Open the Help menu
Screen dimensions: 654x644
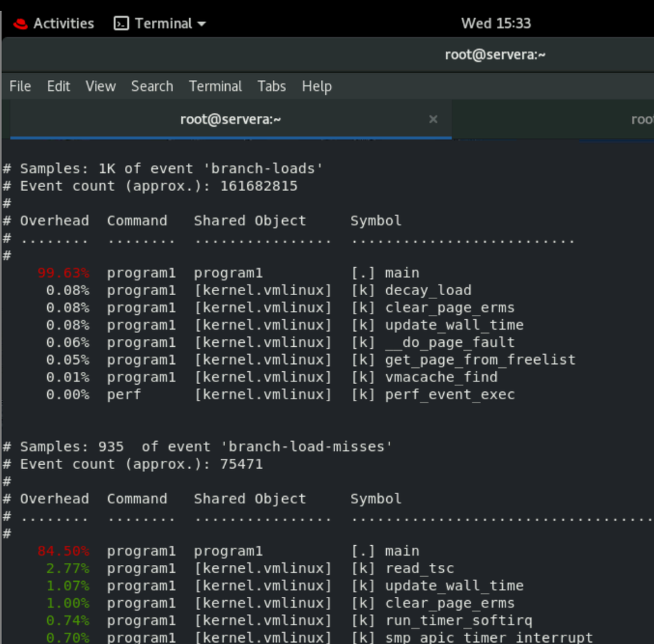pyautogui.click(x=317, y=86)
